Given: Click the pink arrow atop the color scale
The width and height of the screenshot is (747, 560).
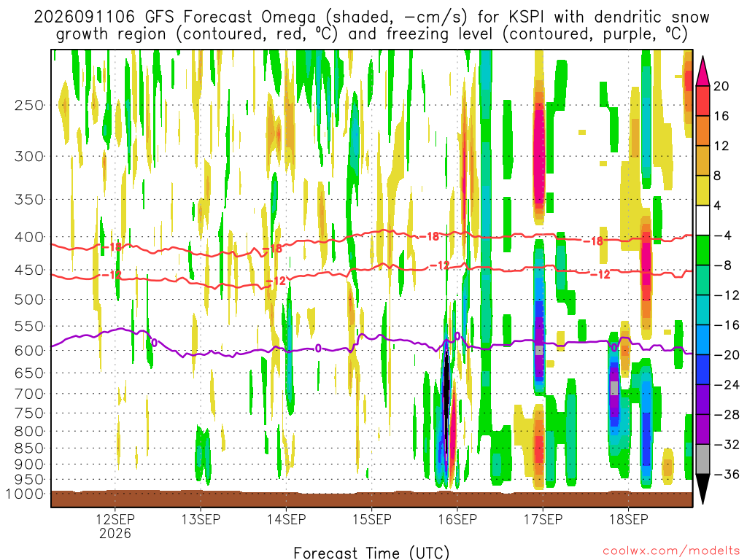Looking at the screenshot, I should [703, 71].
